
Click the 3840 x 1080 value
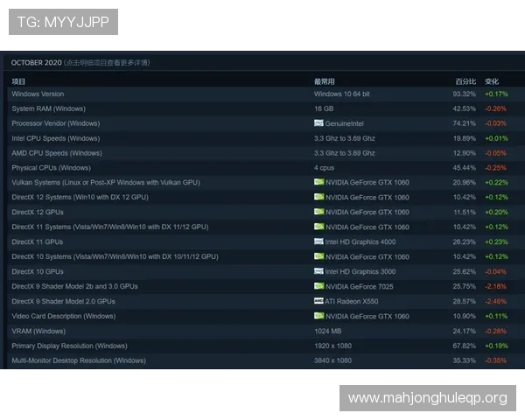tap(332, 360)
